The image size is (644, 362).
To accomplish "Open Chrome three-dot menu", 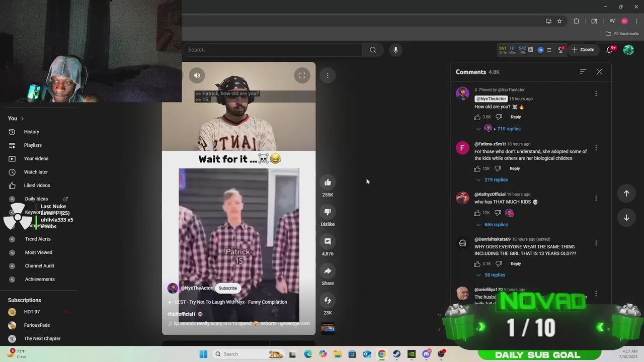I will [x=636, y=21].
